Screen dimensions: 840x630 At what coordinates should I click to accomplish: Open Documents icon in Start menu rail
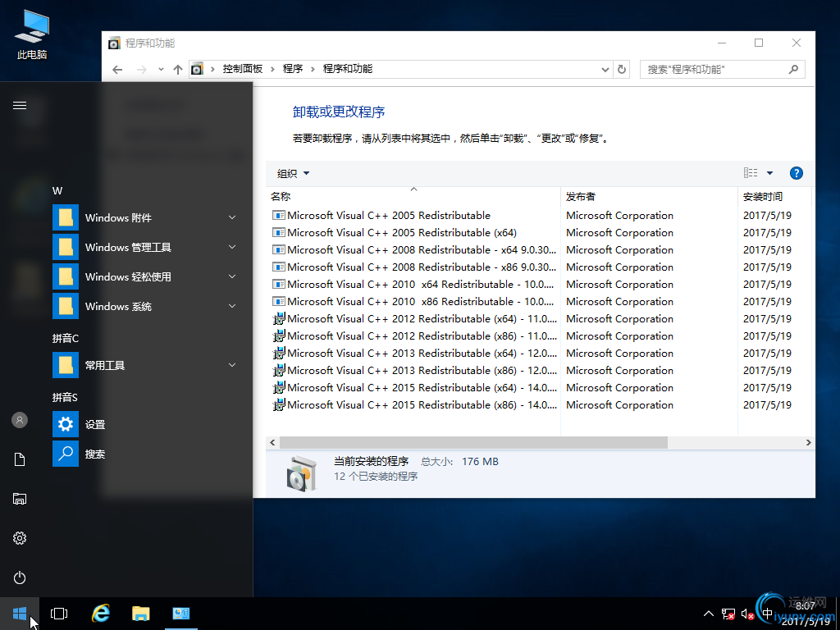(x=20, y=459)
